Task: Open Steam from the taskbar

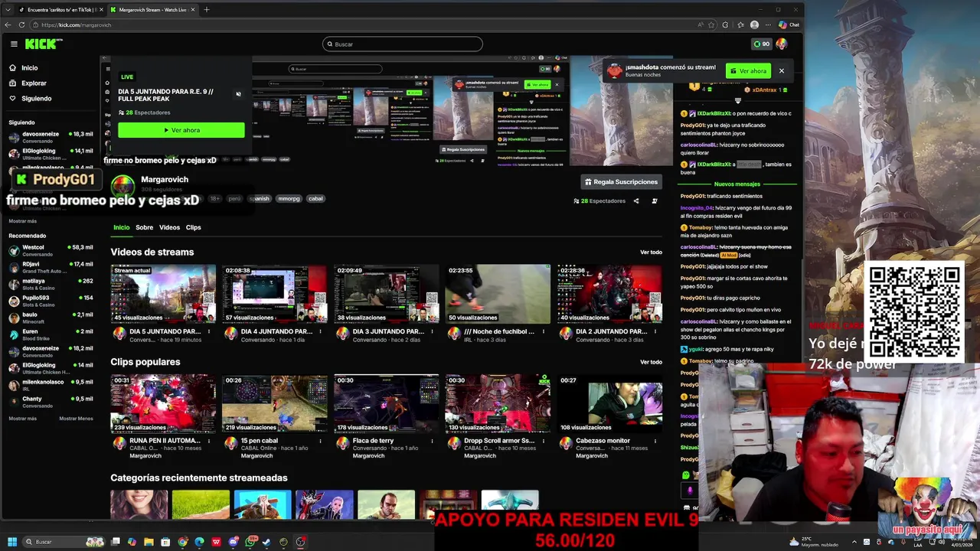Action: tap(267, 542)
